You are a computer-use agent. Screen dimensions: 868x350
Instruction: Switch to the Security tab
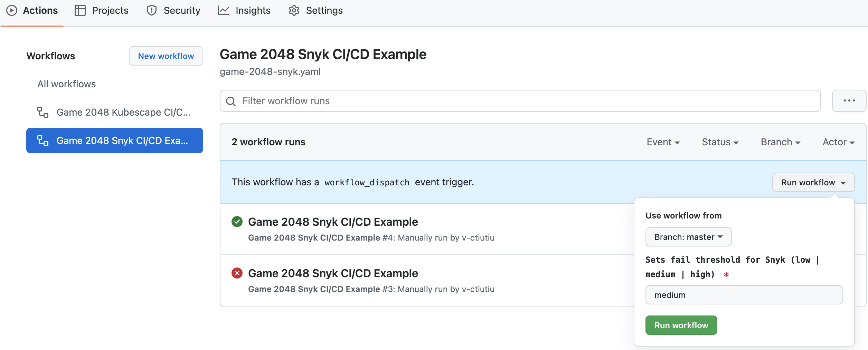point(173,11)
